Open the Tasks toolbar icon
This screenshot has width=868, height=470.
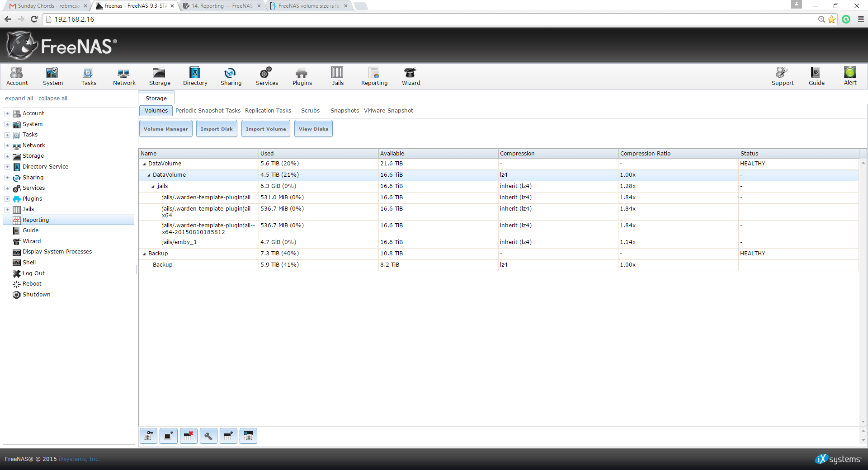point(89,76)
